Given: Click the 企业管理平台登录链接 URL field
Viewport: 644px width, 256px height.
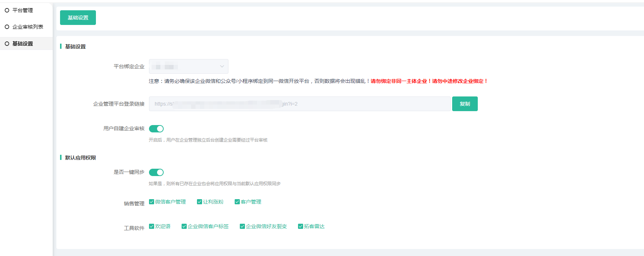Looking at the screenshot, I should tap(299, 104).
